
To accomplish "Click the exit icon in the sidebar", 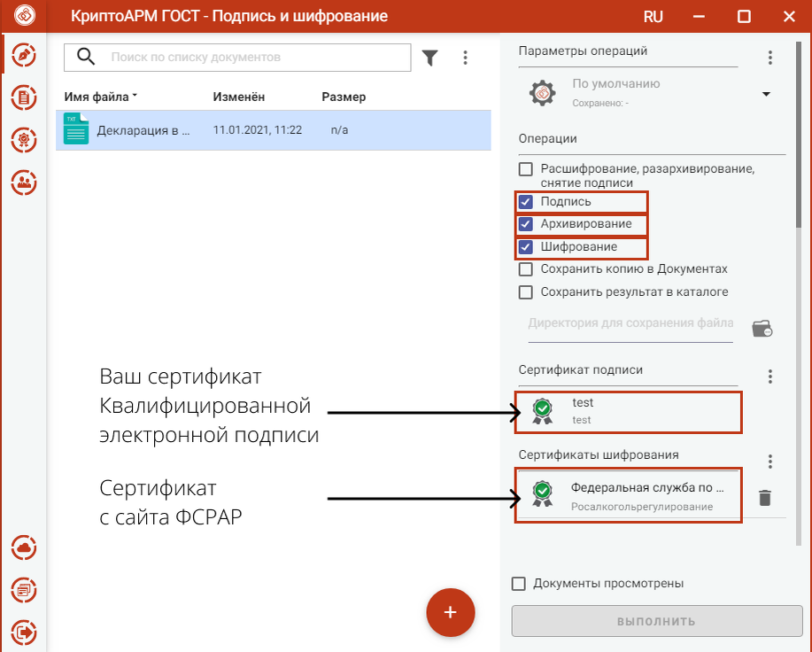I will coord(24,633).
